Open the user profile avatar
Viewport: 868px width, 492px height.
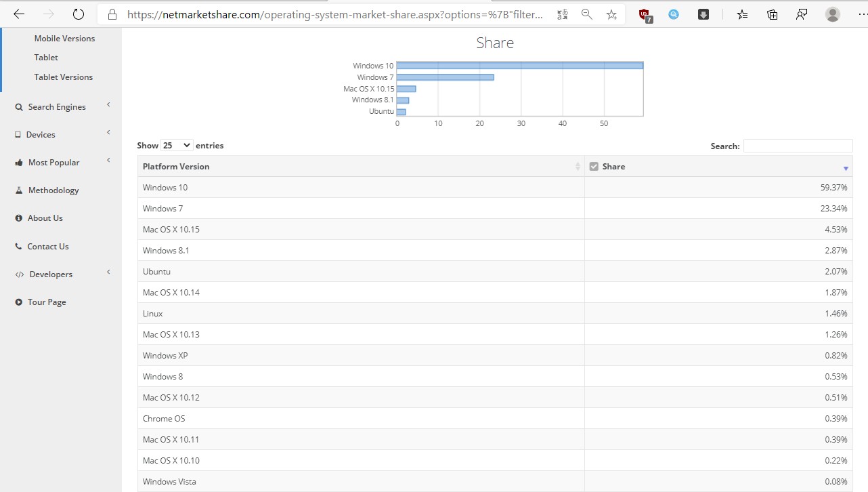click(833, 14)
